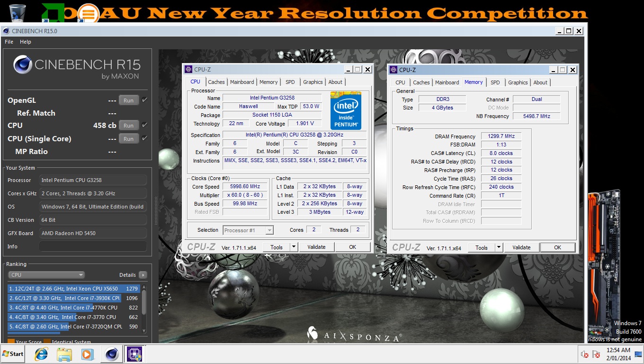Select the Core i7-3770 ranking entry
This screenshot has height=364, width=644.
pos(73,317)
